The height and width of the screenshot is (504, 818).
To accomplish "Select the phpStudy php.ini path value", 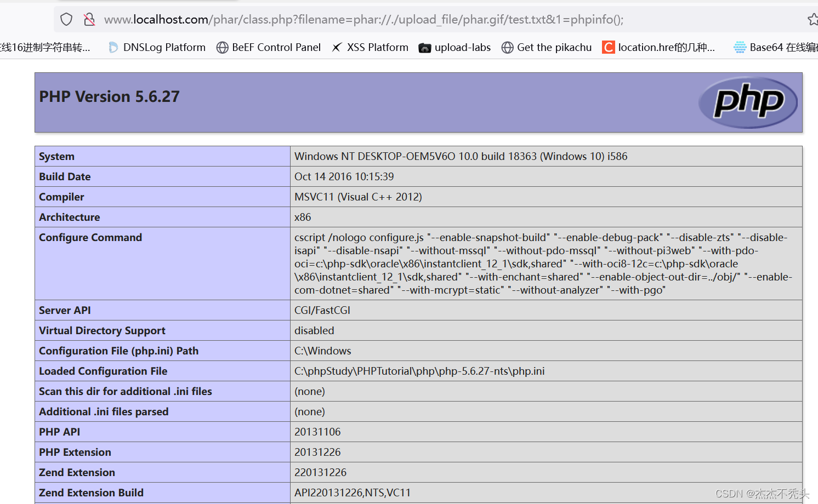I will [419, 371].
